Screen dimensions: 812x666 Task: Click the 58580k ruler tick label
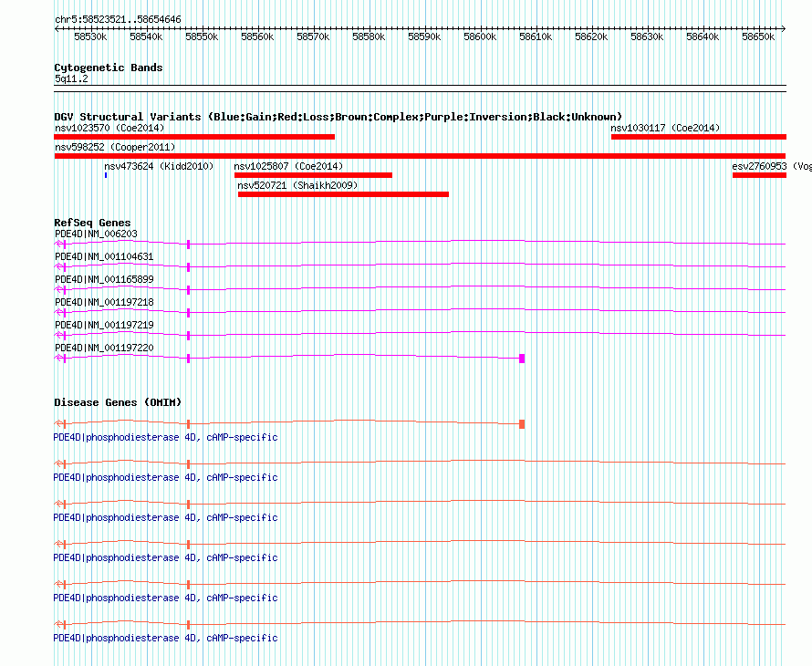(x=369, y=36)
